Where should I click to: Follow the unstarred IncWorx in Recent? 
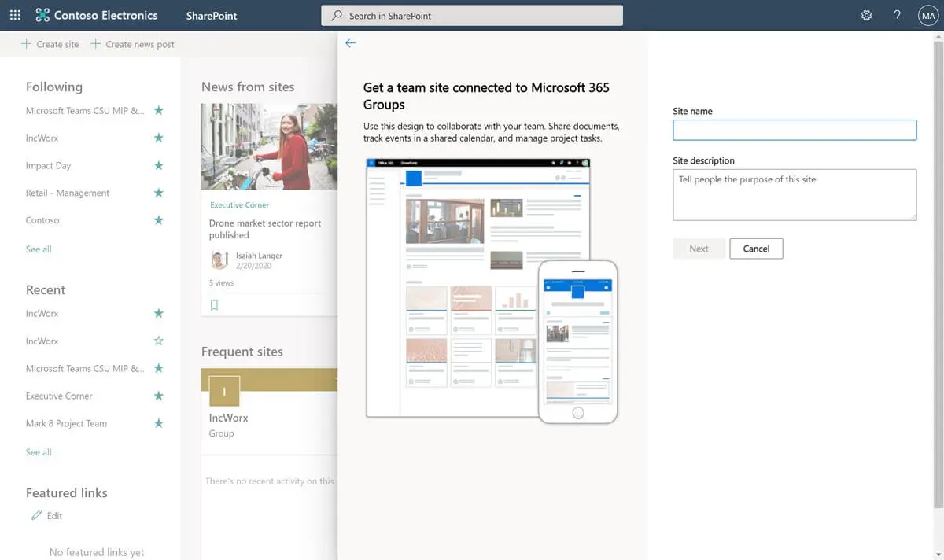[x=158, y=341]
